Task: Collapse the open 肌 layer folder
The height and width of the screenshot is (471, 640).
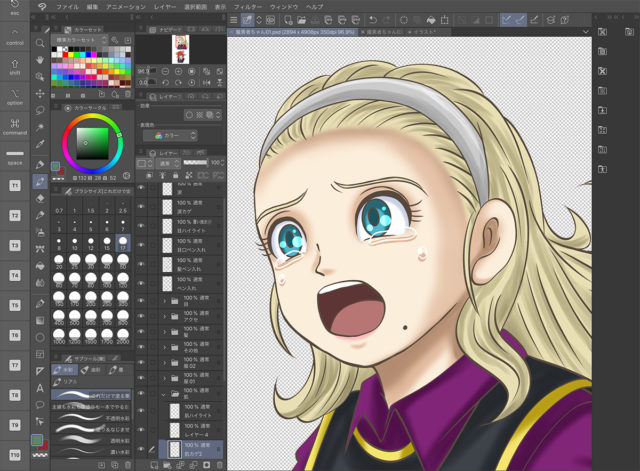Action: click(164, 394)
